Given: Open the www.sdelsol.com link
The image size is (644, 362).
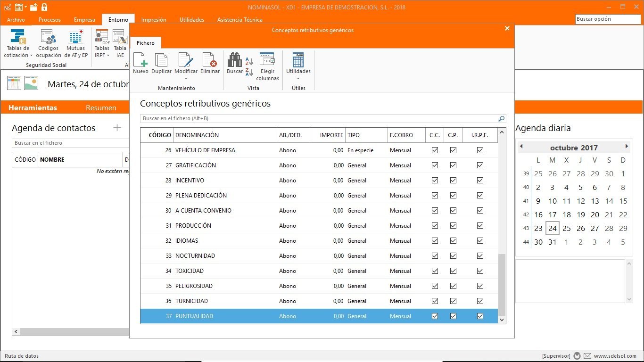Looking at the screenshot, I should pos(615,356).
